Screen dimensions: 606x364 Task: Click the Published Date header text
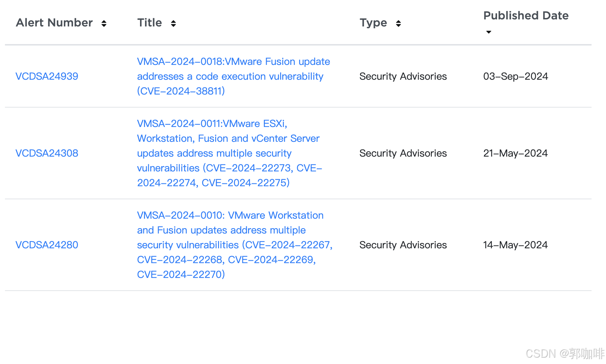tap(526, 16)
